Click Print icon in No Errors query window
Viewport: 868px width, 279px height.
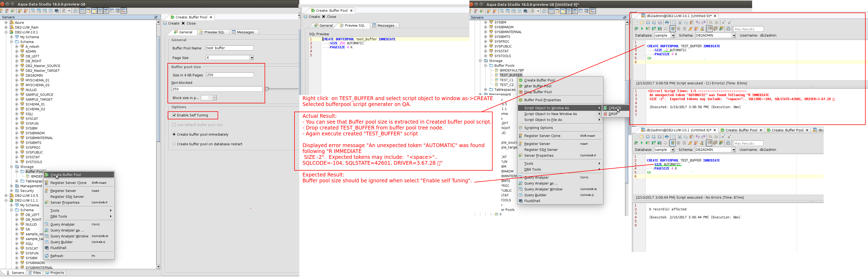[x=667, y=137]
